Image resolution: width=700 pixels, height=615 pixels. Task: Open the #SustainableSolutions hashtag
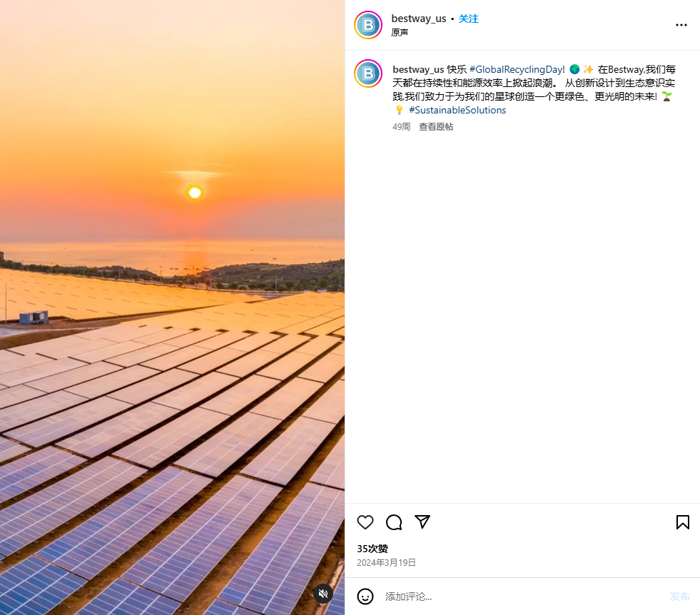(x=457, y=111)
